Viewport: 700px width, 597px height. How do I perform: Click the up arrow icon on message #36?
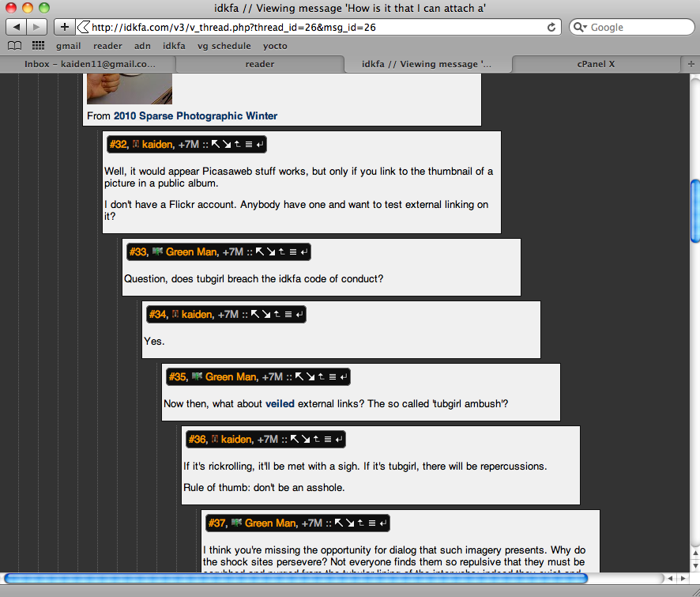pyautogui.click(x=316, y=440)
